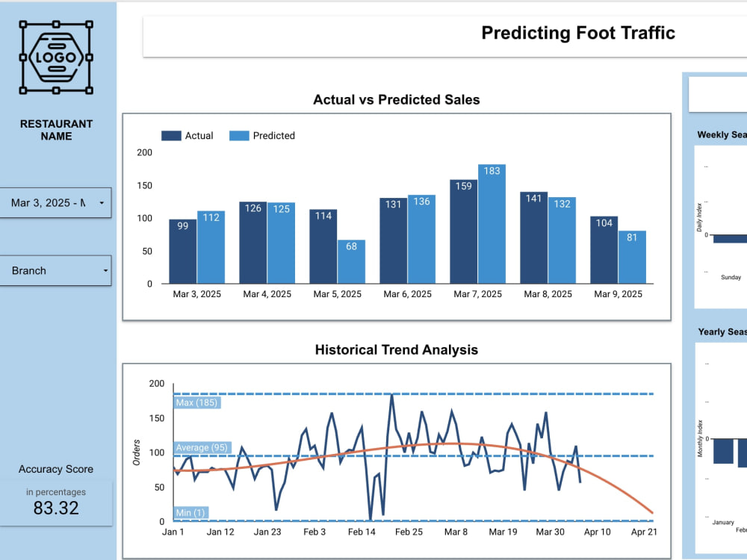
Task: Click the restaurant LOGO icon
Action: coord(56,56)
